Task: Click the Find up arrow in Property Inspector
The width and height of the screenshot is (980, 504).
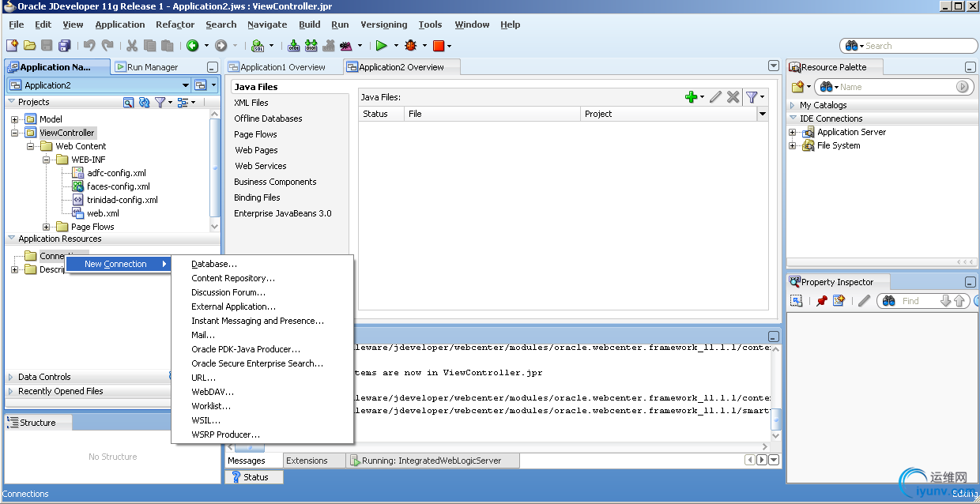Action: coord(959,301)
